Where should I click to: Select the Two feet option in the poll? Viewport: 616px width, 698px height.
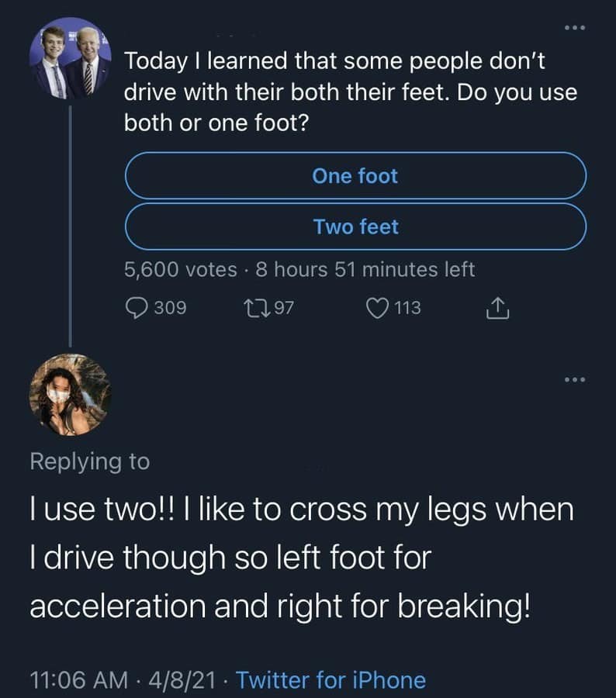pos(356,226)
